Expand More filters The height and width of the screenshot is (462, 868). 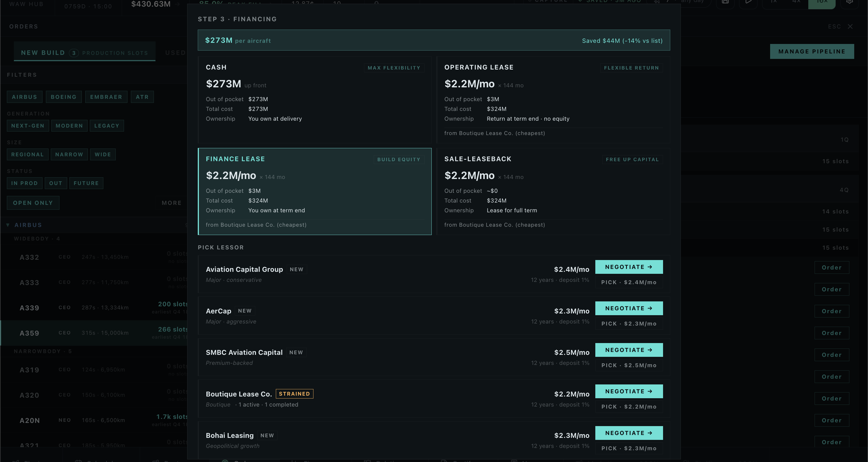coord(172,203)
